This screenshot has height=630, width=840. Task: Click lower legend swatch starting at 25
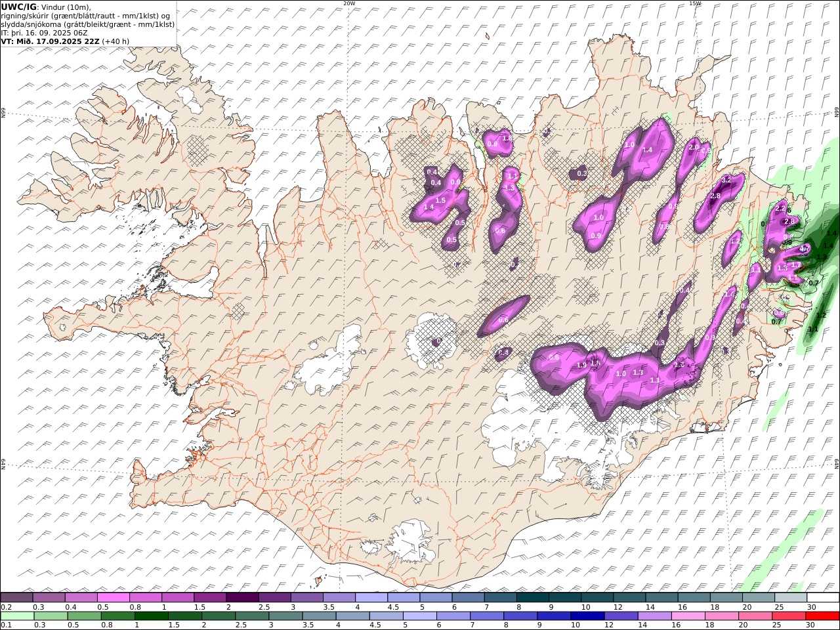[x=787, y=616]
